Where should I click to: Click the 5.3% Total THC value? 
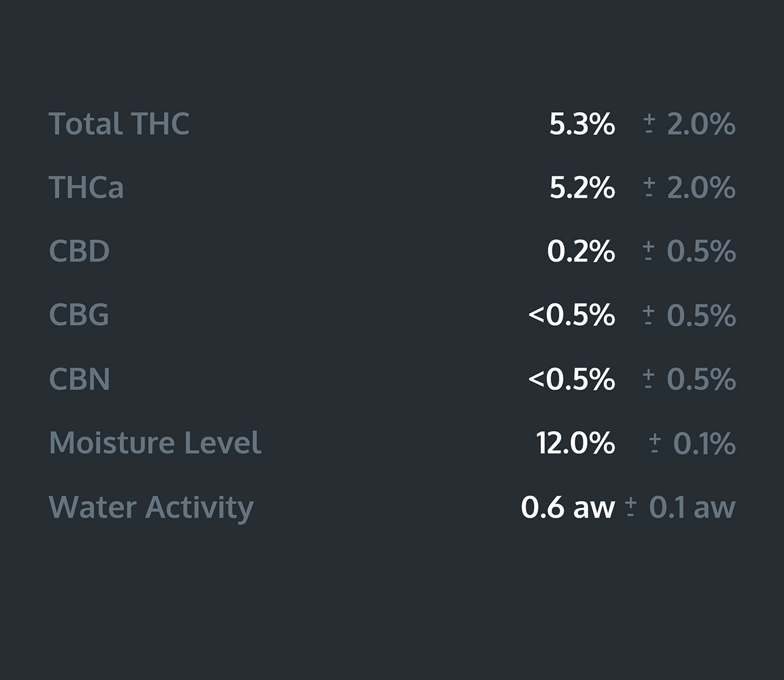(582, 124)
